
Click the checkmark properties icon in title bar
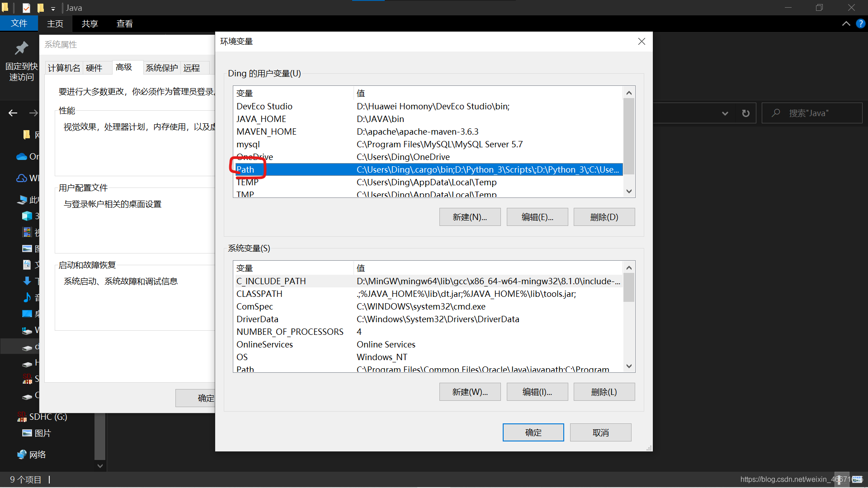(x=26, y=8)
